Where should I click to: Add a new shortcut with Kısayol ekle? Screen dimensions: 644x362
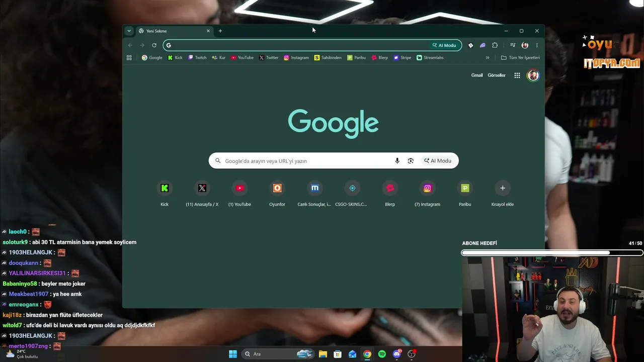[503, 194]
